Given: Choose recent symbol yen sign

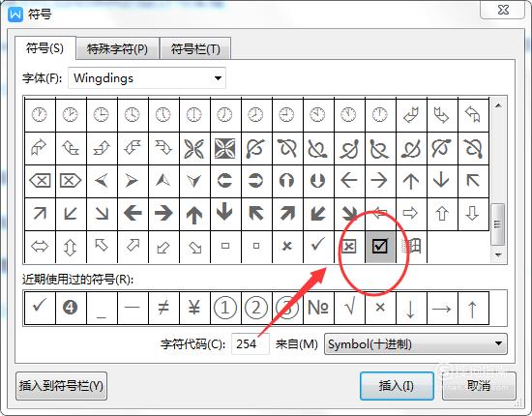Looking at the screenshot, I should tap(194, 308).
